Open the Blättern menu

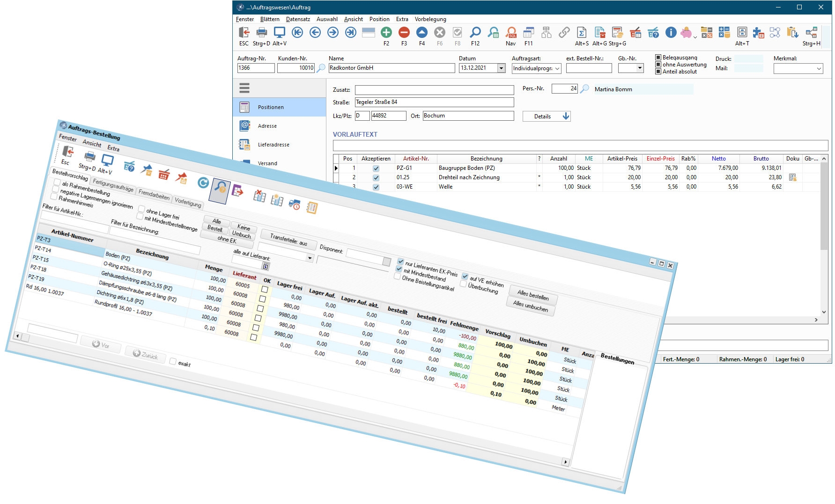[270, 19]
